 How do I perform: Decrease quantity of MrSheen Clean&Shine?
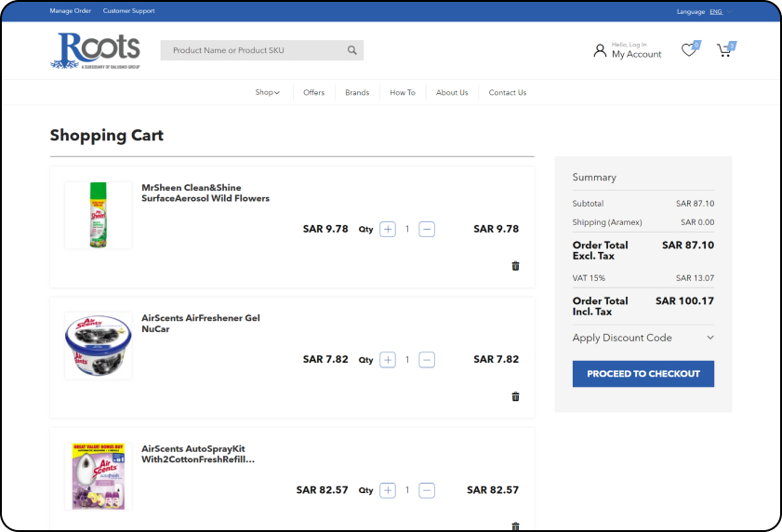427,229
